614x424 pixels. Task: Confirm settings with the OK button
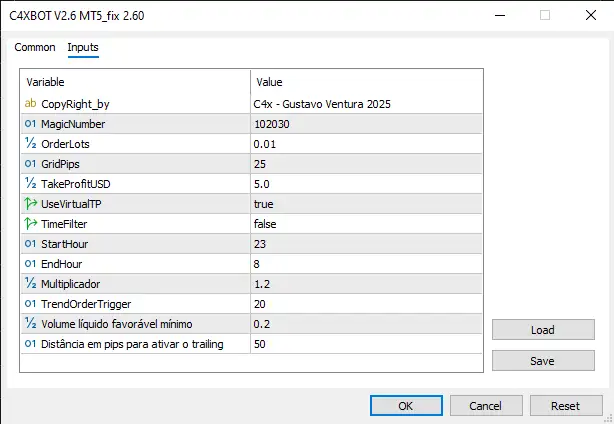405,406
